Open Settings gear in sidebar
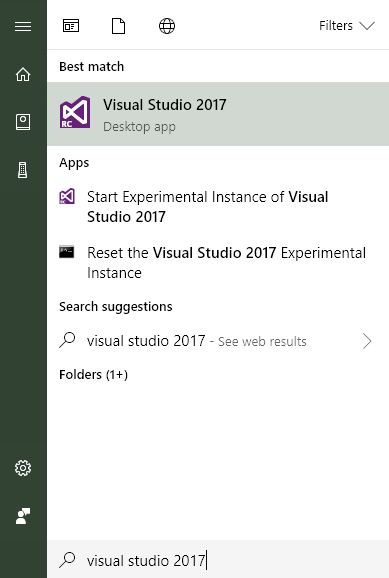Viewport: 389px width, 578px height. coord(23,468)
